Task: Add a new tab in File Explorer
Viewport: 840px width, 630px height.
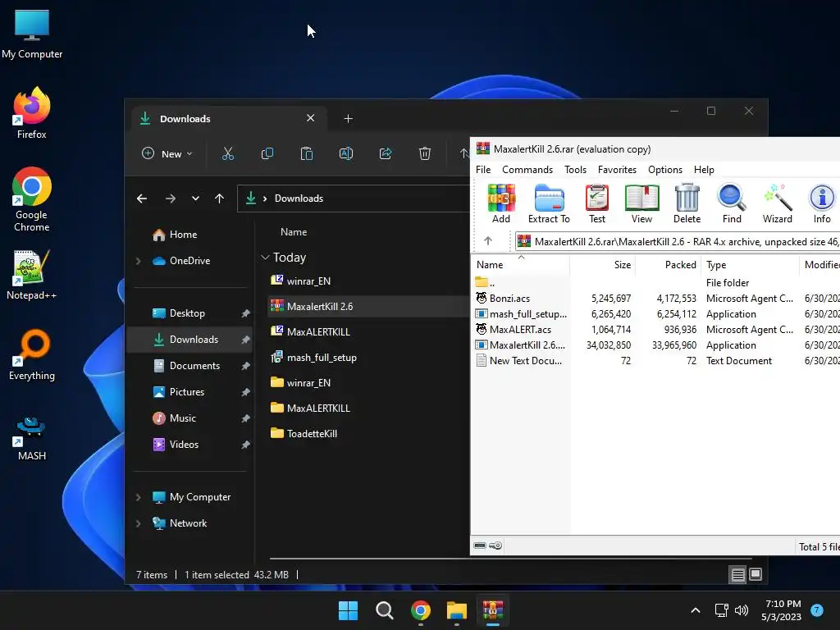Action: click(x=348, y=119)
